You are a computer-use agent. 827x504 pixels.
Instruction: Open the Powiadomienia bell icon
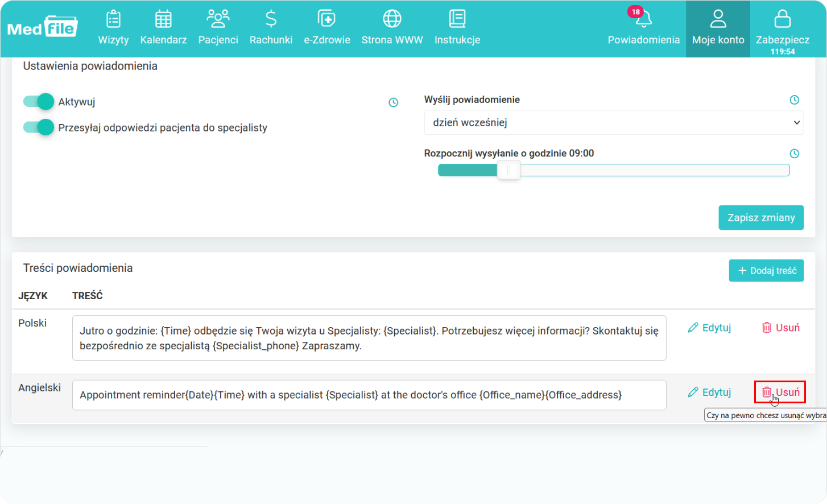pos(643,19)
